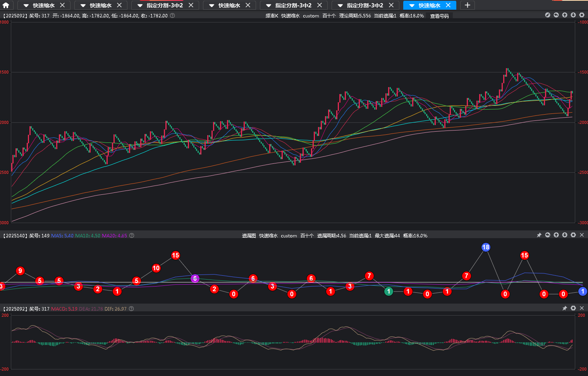Click the help question mark beside MA20: 4.65
The height and width of the screenshot is (376, 588).
(x=132, y=235)
